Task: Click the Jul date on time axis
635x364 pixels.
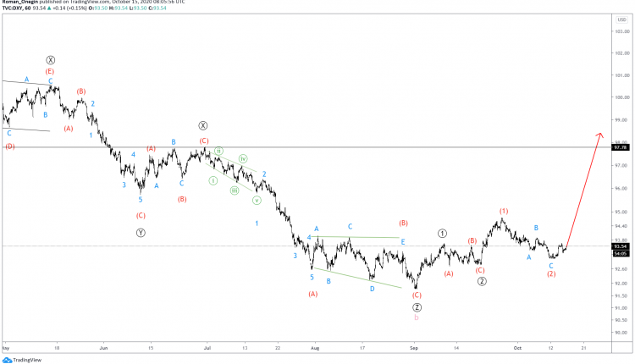Action: (207, 348)
